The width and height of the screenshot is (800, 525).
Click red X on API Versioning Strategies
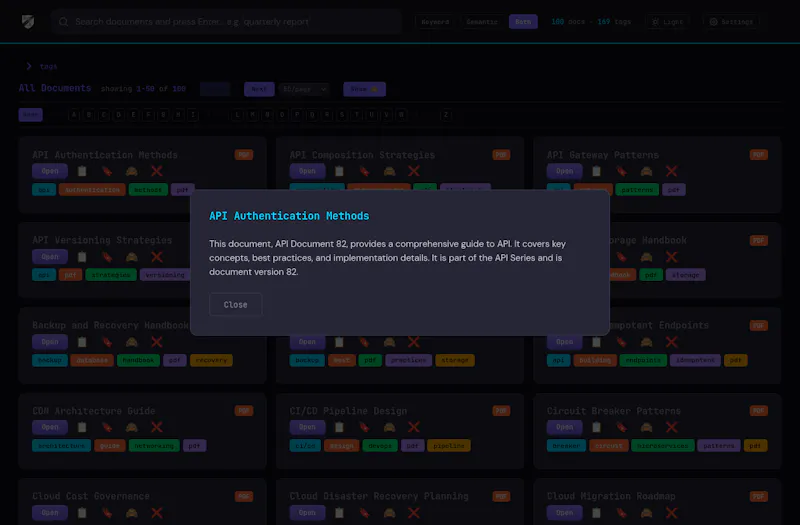(157, 257)
